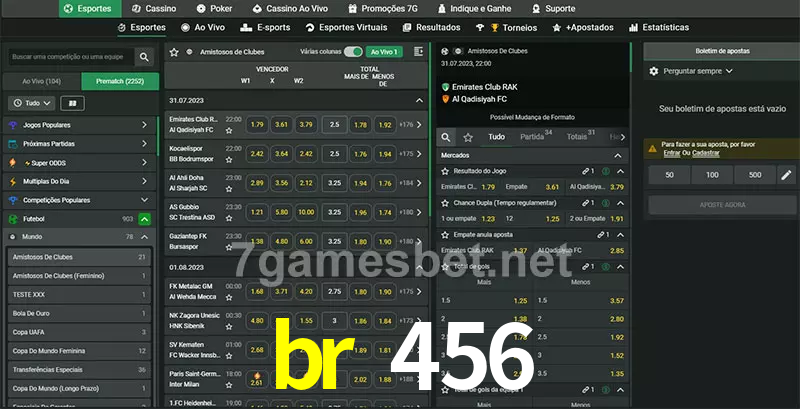The width and height of the screenshot is (800, 409).
Task: Favorite the Empate anula aposta market
Action: pos(445,235)
